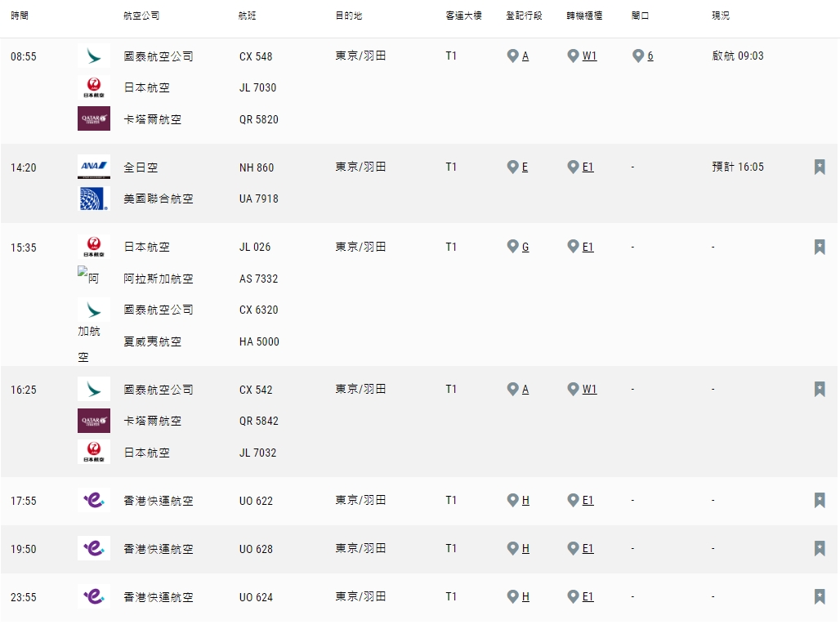Open transfer desk W1 for 16:25 flight
The height and width of the screenshot is (629, 840).
point(588,390)
